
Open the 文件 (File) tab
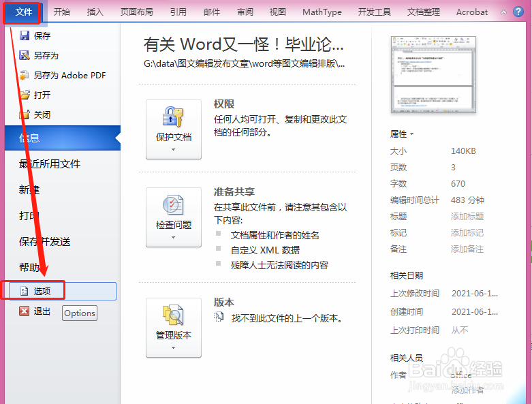tap(23, 12)
